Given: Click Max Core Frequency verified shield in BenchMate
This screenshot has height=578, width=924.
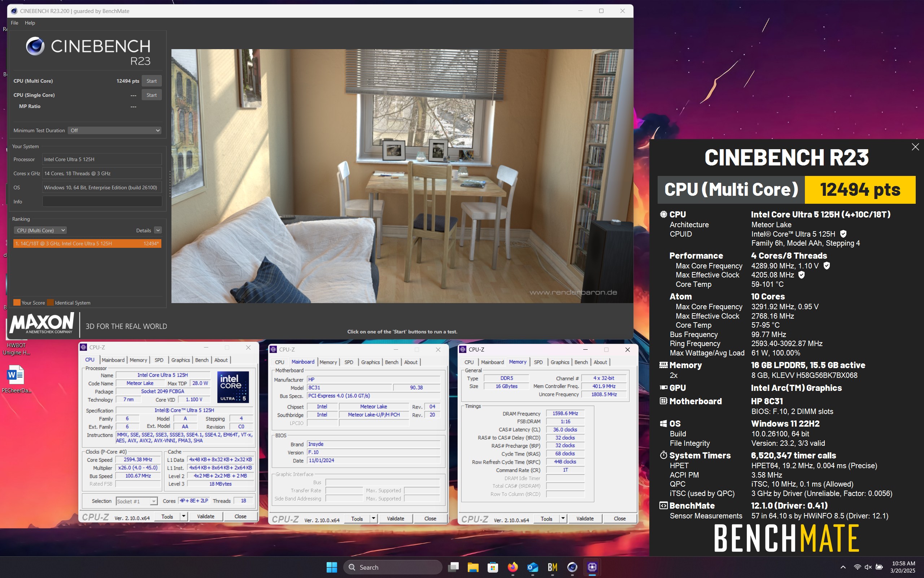Looking at the screenshot, I should click(x=827, y=266).
